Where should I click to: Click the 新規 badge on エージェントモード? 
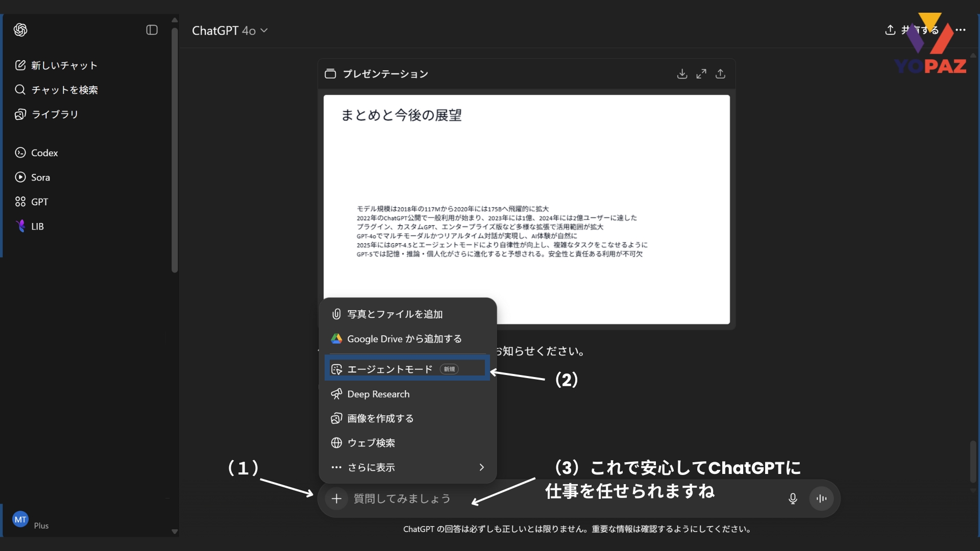coord(449,369)
